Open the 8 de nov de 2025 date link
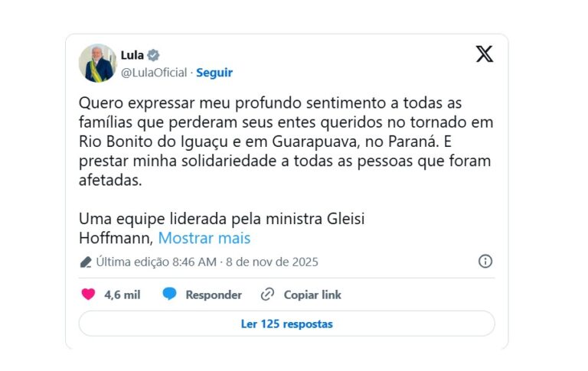Screen dimensions: 588x371 (x=273, y=262)
